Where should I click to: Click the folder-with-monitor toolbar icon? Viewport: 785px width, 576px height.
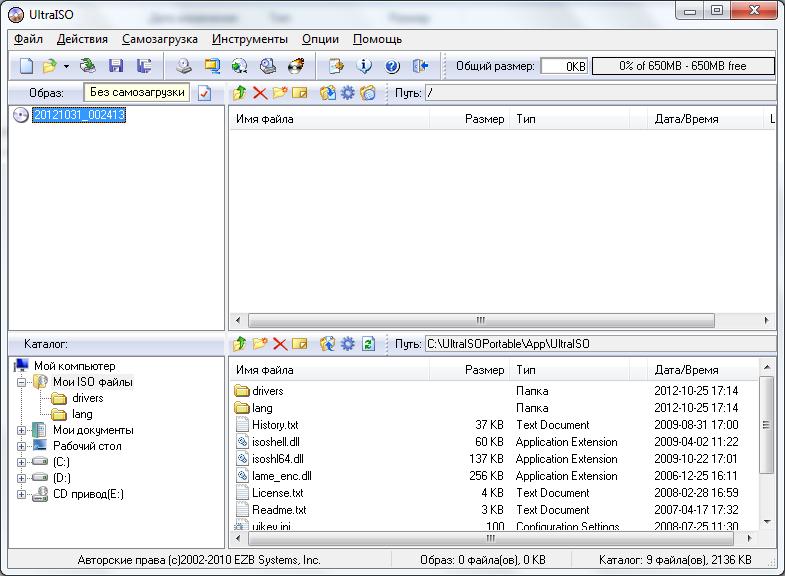pos(212,66)
